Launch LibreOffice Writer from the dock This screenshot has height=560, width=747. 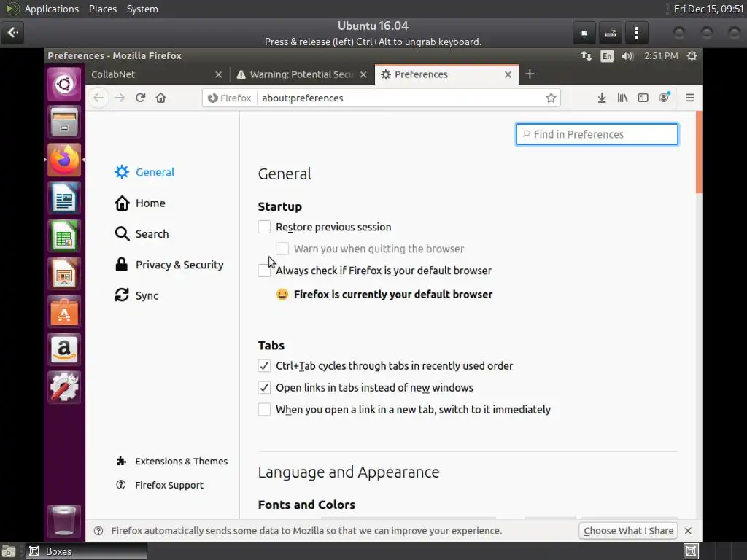click(64, 198)
